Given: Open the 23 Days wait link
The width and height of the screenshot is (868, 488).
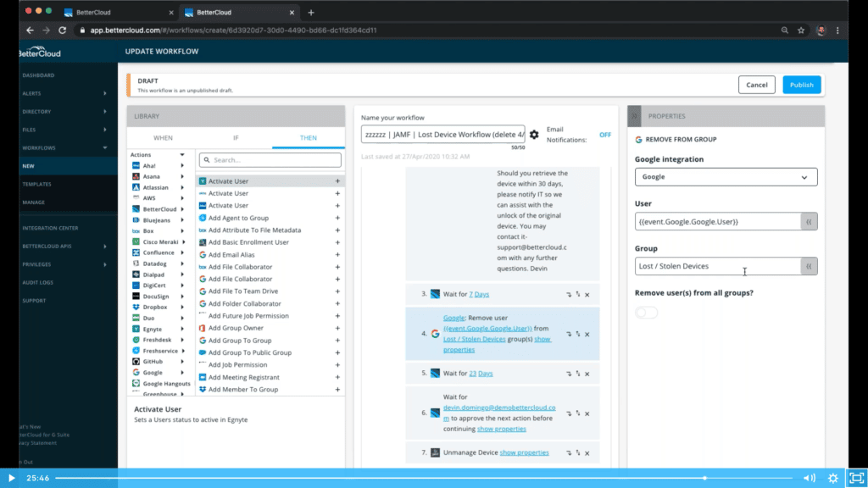Looking at the screenshot, I should tap(481, 374).
